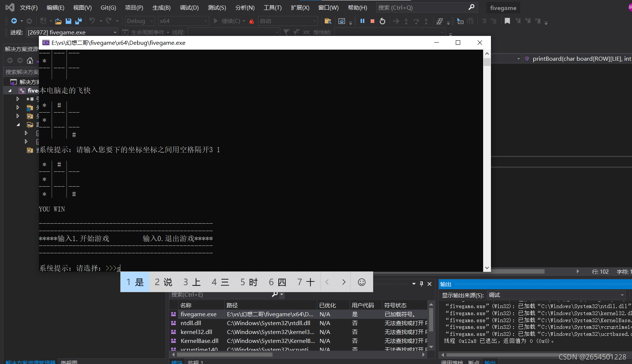Select IME candidate 1 是
The height and width of the screenshot is (364, 632).
click(135, 282)
